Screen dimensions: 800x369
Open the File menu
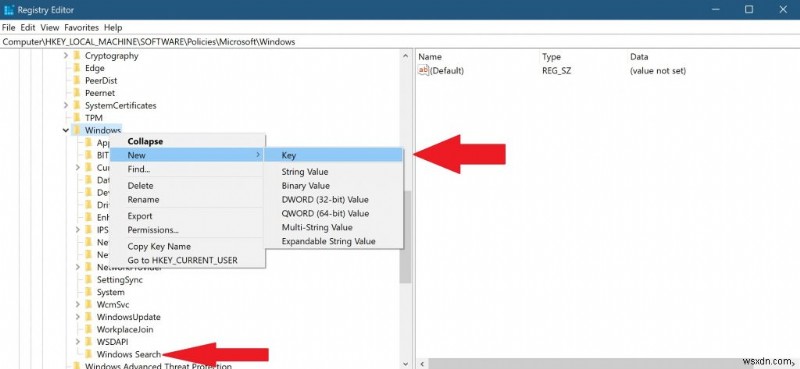[x=8, y=28]
